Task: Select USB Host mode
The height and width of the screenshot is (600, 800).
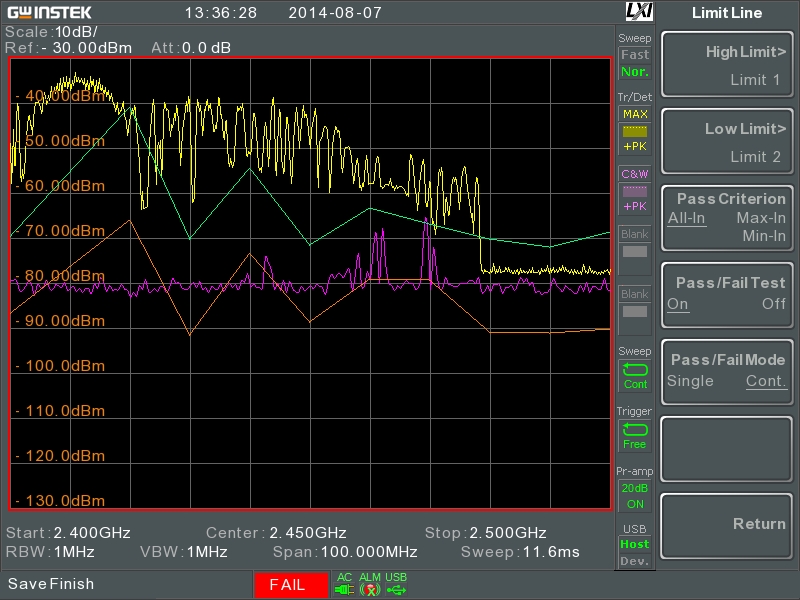Action: (x=635, y=544)
